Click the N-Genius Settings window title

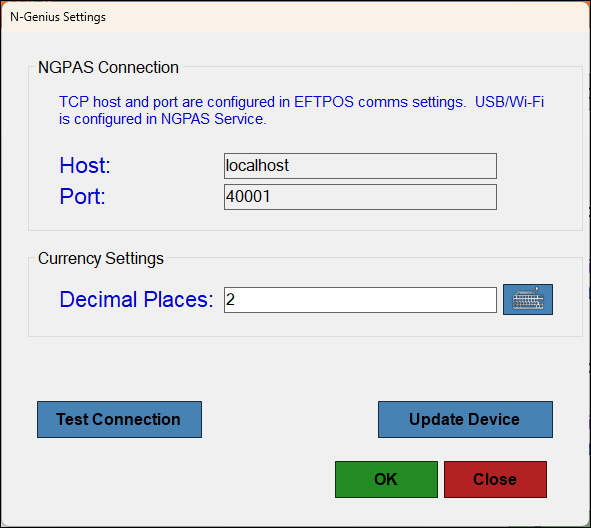58,17
